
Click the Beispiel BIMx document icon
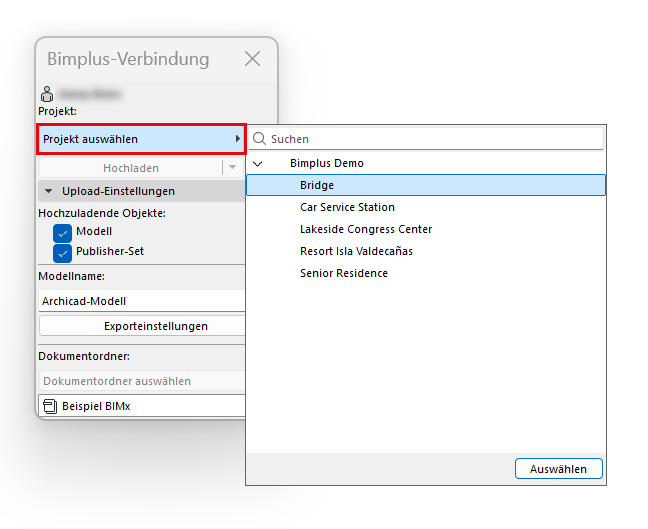click(50, 406)
